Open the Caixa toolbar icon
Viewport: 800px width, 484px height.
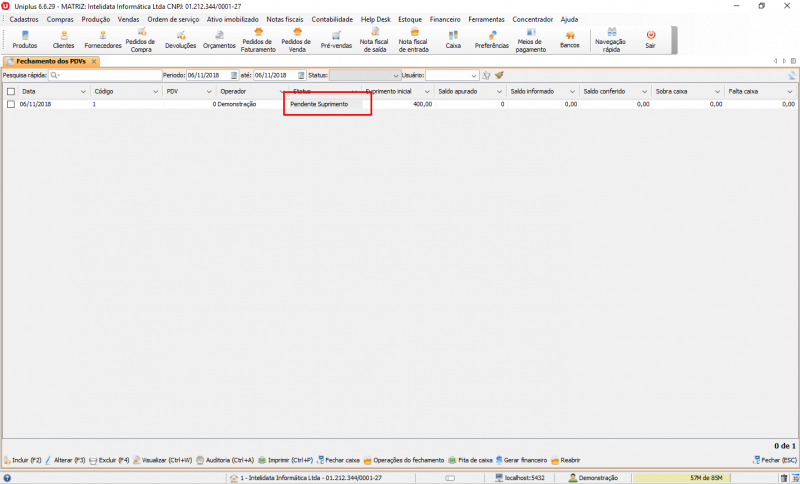point(453,40)
